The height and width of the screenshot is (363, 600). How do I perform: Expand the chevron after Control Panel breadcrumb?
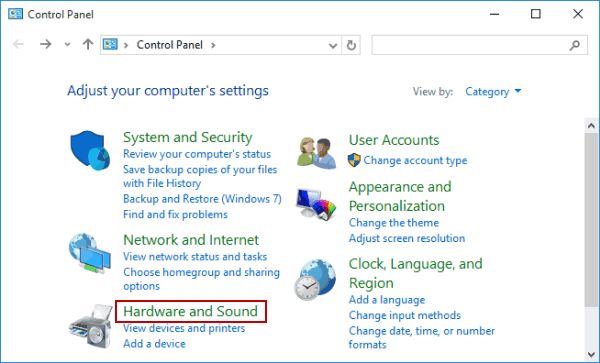213,45
